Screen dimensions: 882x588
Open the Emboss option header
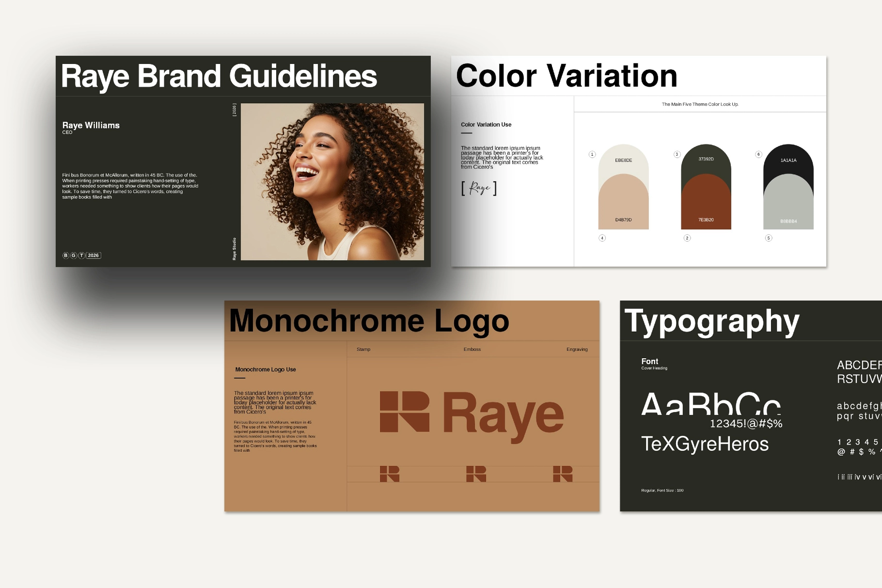[472, 349]
